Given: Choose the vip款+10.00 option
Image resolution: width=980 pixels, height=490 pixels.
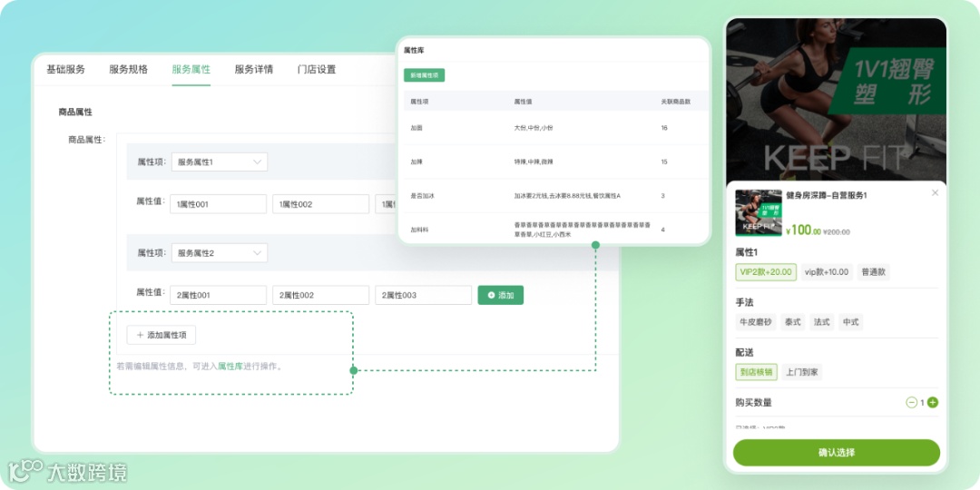Looking at the screenshot, I should 827,272.
